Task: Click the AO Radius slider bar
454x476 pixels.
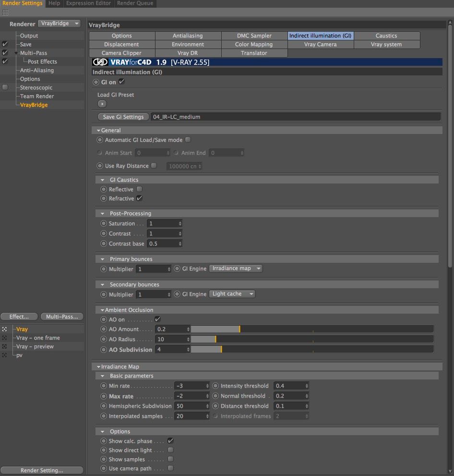Action: (312, 340)
